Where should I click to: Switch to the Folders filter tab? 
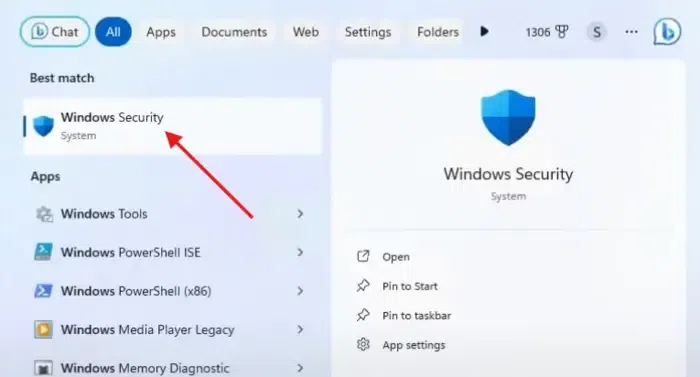(x=438, y=32)
